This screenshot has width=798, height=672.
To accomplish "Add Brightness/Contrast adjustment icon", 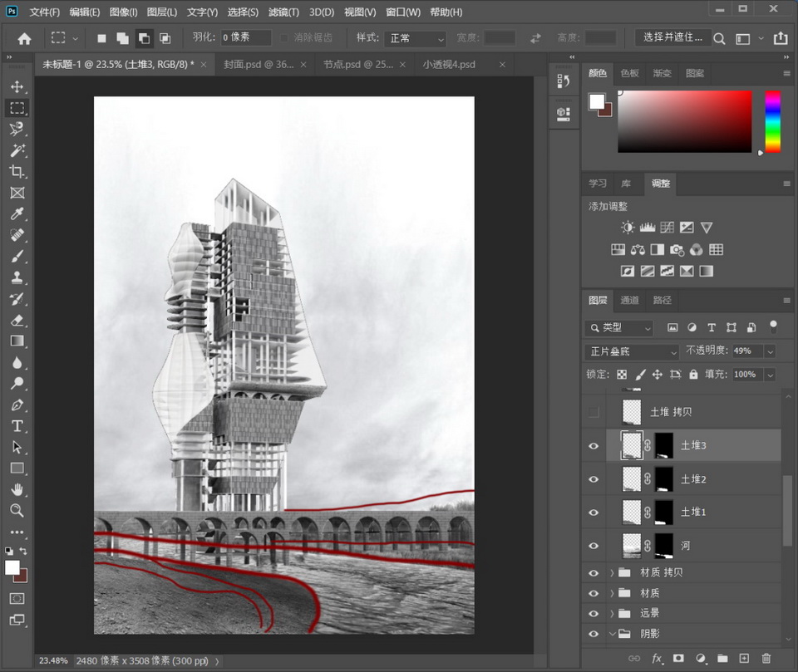I will (628, 228).
